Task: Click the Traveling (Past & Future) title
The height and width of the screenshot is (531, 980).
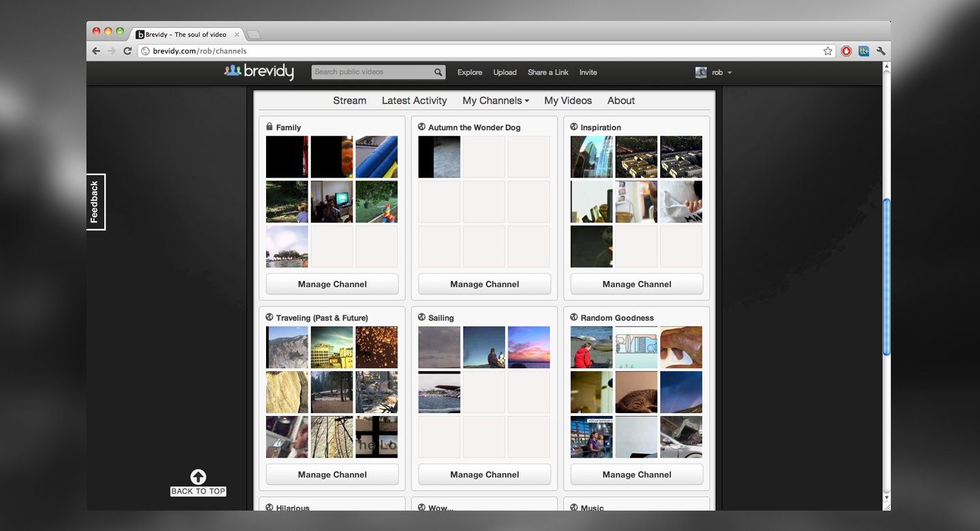Action: (x=322, y=318)
